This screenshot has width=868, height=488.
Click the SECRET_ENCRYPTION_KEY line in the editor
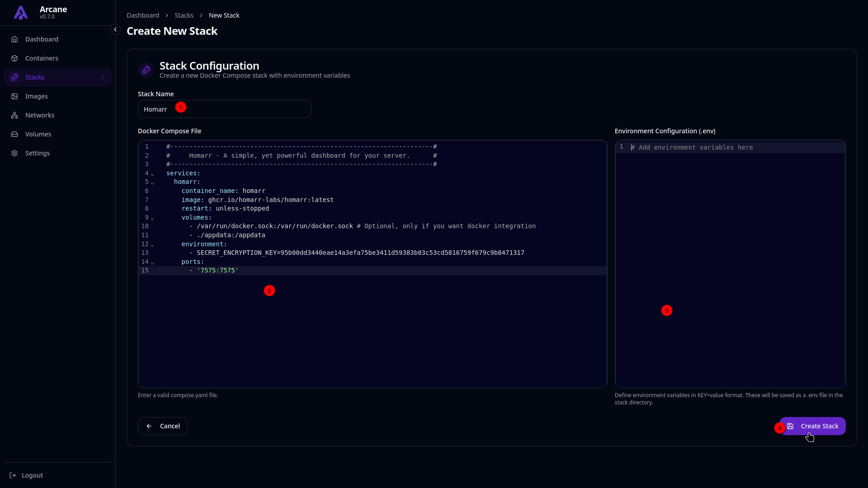pyautogui.click(x=357, y=253)
